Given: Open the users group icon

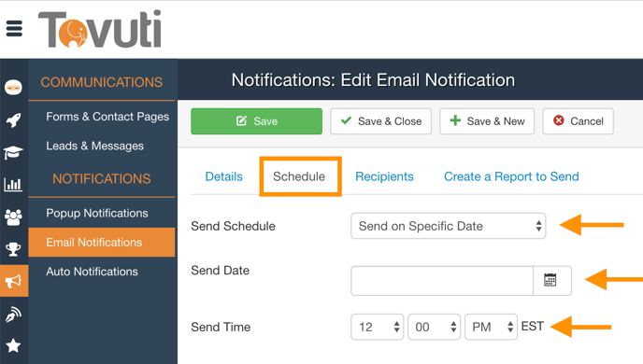Looking at the screenshot, I should pyautogui.click(x=13, y=217).
